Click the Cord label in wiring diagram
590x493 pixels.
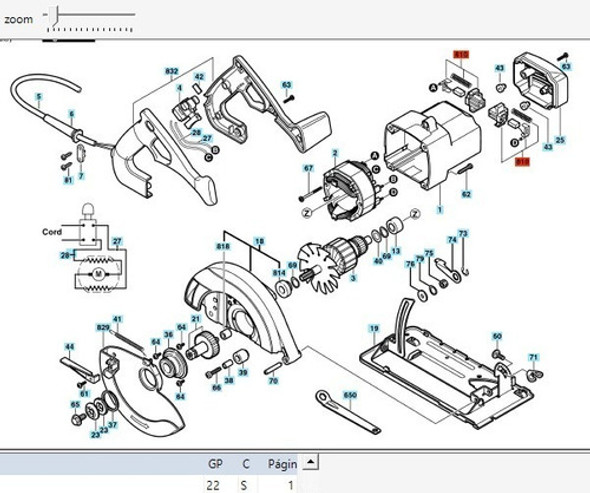[52, 232]
